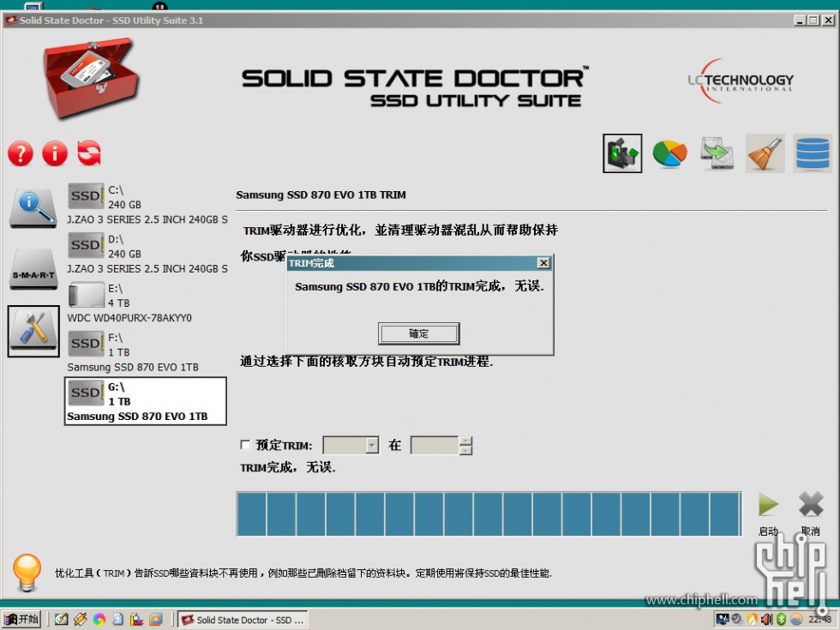The width and height of the screenshot is (840, 630).
Task: Click the green Bluetooth tray icon
Action: click(x=781, y=619)
